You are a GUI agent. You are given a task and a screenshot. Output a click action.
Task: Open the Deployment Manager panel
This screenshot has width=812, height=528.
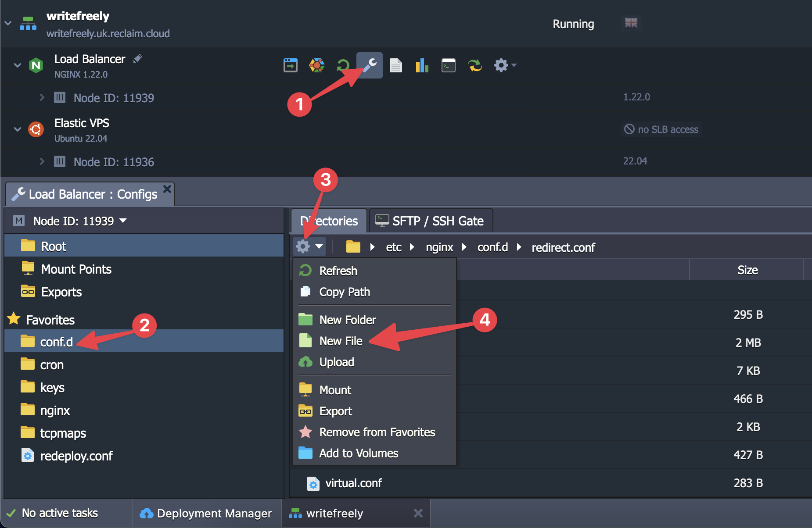pyautogui.click(x=206, y=513)
